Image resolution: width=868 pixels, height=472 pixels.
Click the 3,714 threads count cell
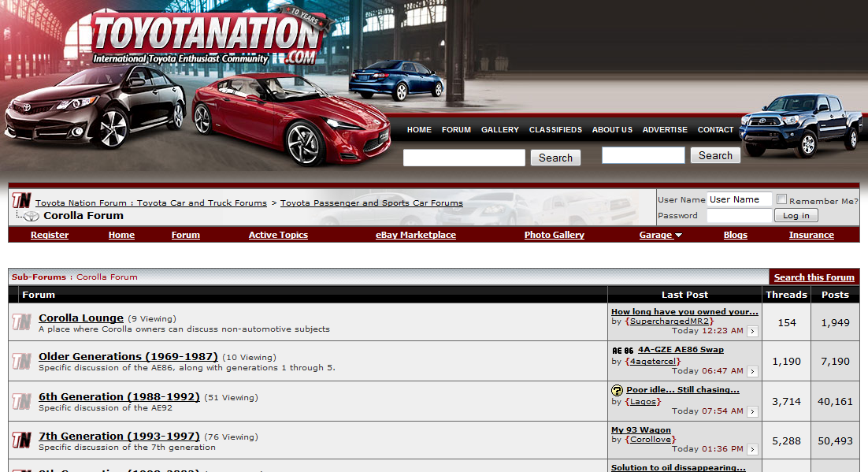pos(787,402)
